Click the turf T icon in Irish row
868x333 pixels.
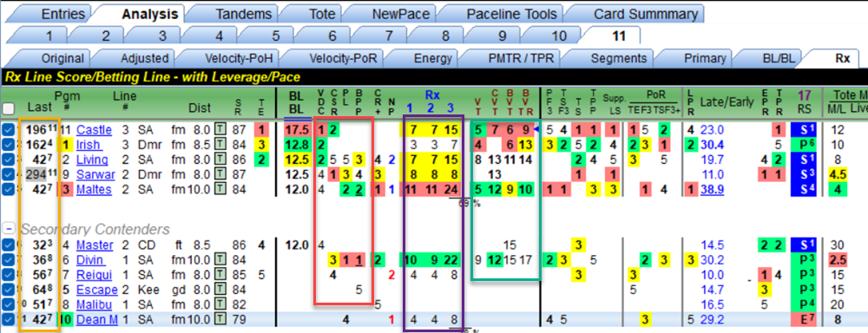pyautogui.click(x=220, y=145)
